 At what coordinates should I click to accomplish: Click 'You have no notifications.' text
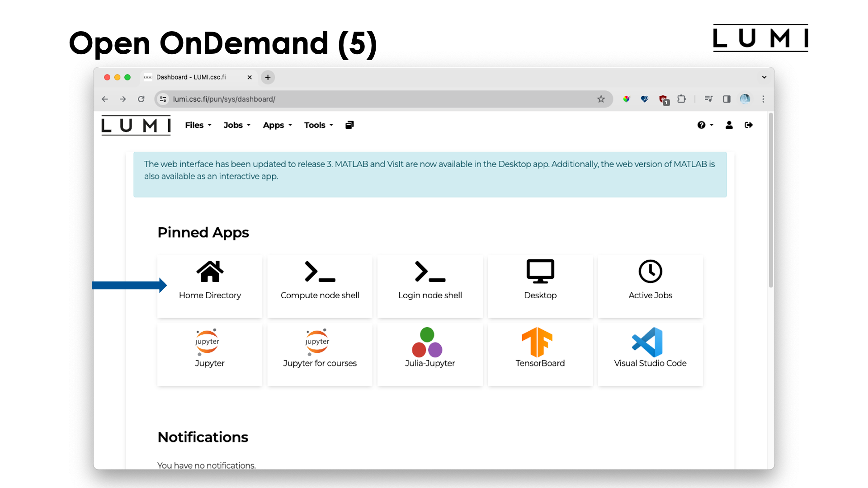coord(207,465)
